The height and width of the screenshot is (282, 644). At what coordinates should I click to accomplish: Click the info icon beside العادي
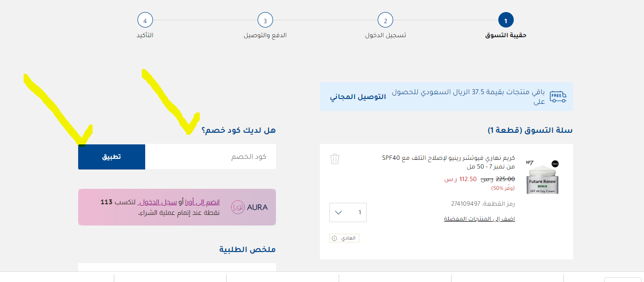(334, 238)
